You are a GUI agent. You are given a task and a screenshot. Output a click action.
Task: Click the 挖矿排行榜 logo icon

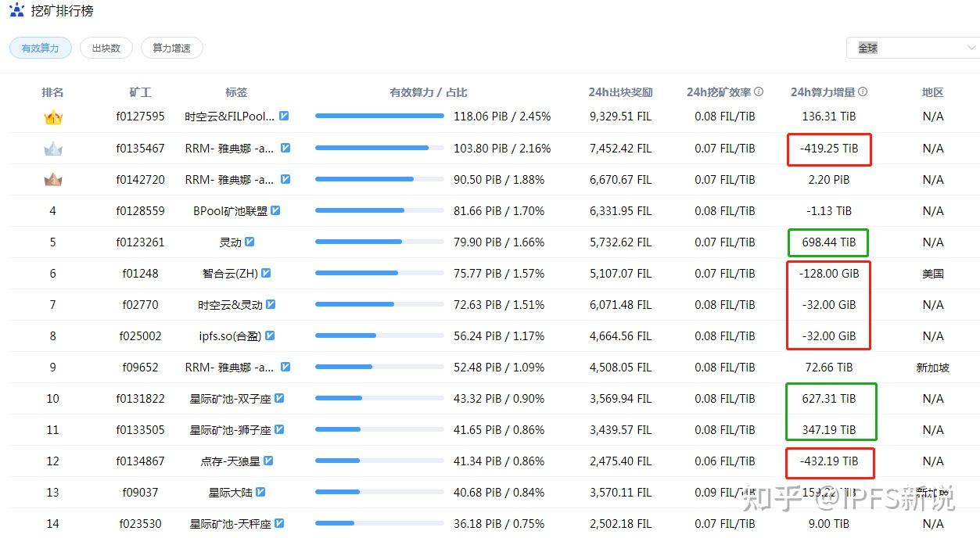[x=16, y=11]
